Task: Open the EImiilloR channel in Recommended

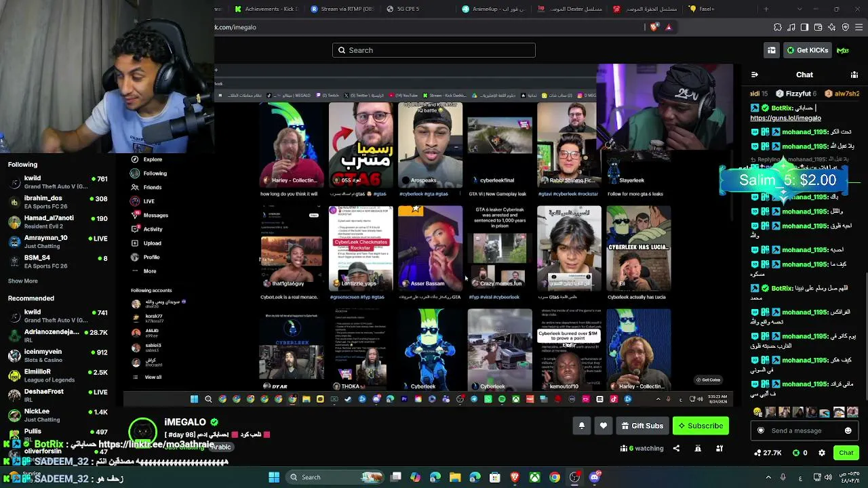Action: point(58,375)
